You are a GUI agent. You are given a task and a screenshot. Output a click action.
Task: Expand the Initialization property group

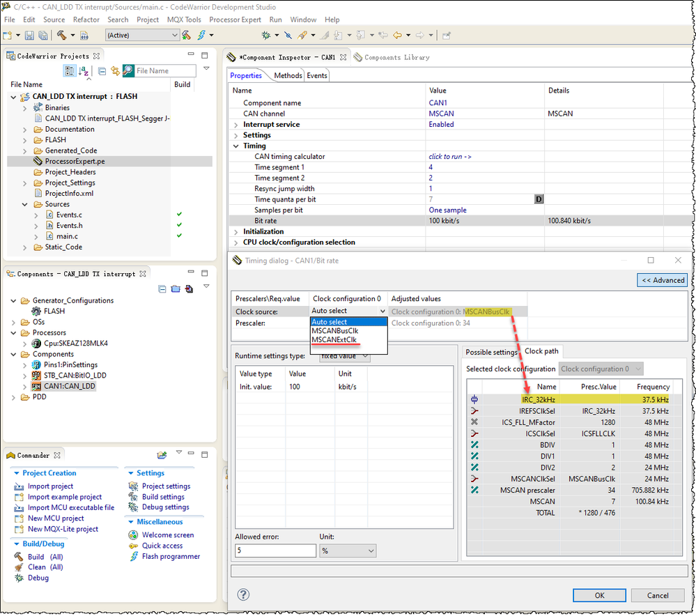(x=237, y=231)
